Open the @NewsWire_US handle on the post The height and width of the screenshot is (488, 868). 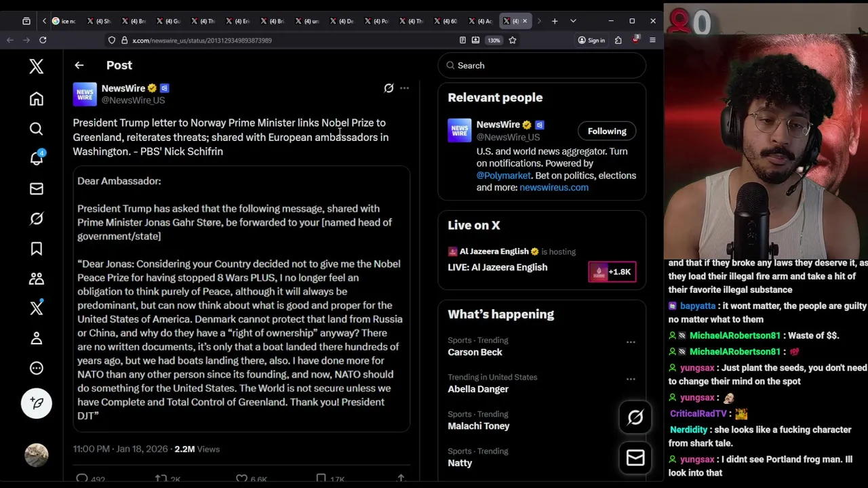pyautogui.click(x=133, y=100)
